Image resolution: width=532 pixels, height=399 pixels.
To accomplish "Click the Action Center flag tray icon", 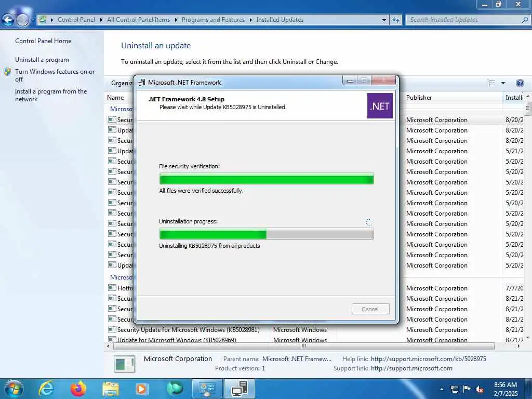I will pyautogui.click(x=467, y=389).
